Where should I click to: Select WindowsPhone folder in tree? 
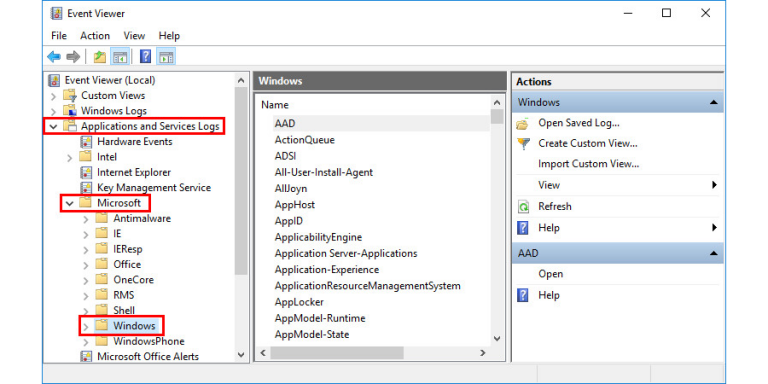(149, 341)
